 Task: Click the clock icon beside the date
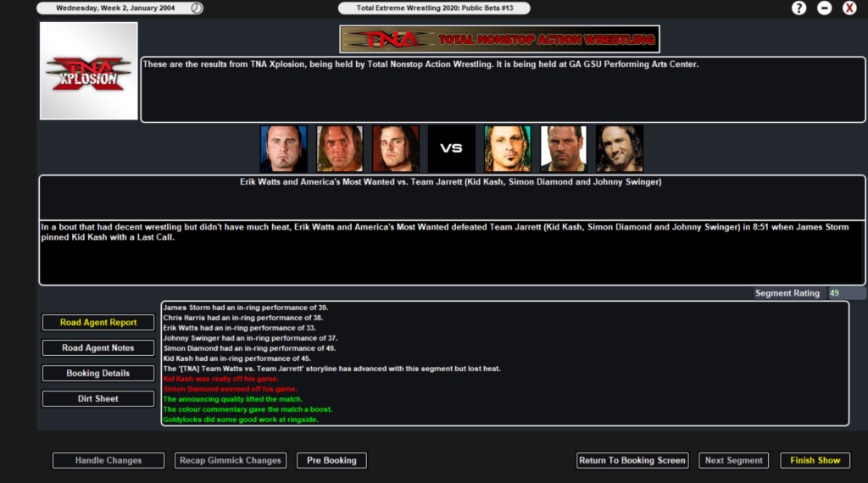[197, 8]
